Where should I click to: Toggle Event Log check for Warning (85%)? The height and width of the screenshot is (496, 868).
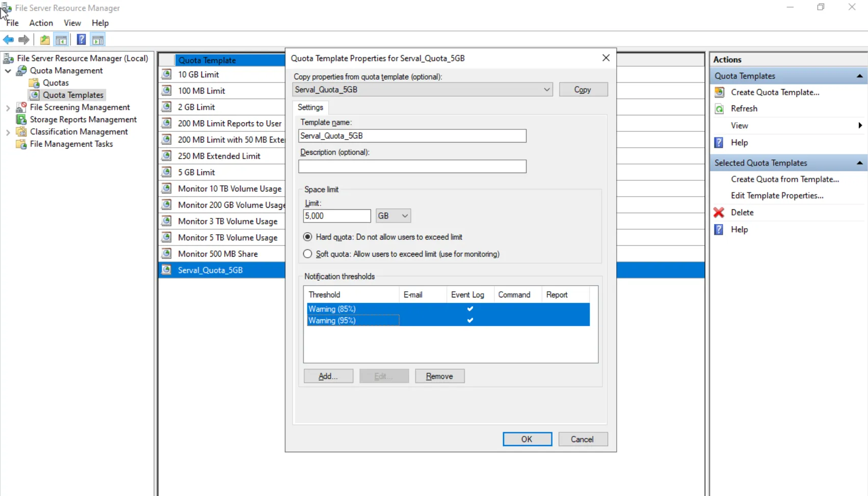tap(470, 309)
